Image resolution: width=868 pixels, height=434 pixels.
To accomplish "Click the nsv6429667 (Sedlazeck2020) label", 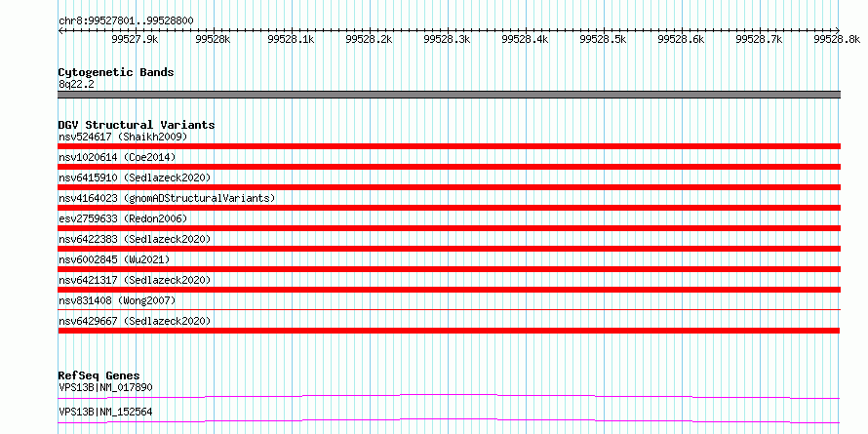I will point(135,321).
